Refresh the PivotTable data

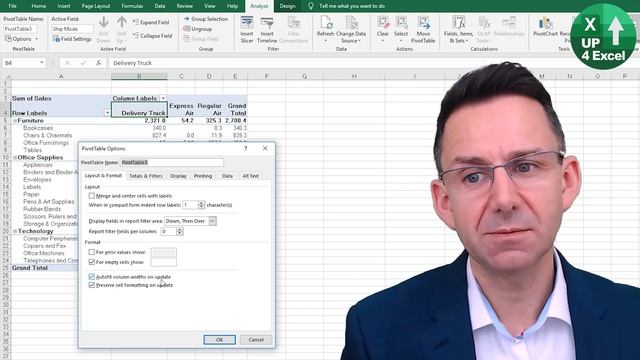click(325, 29)
